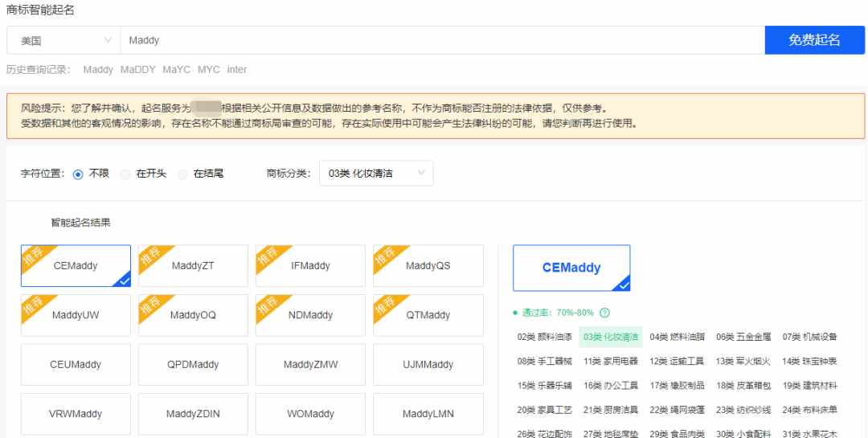Screen dimensions: 868x438
Task: Click history record MaYC
Action: point(177,70)
